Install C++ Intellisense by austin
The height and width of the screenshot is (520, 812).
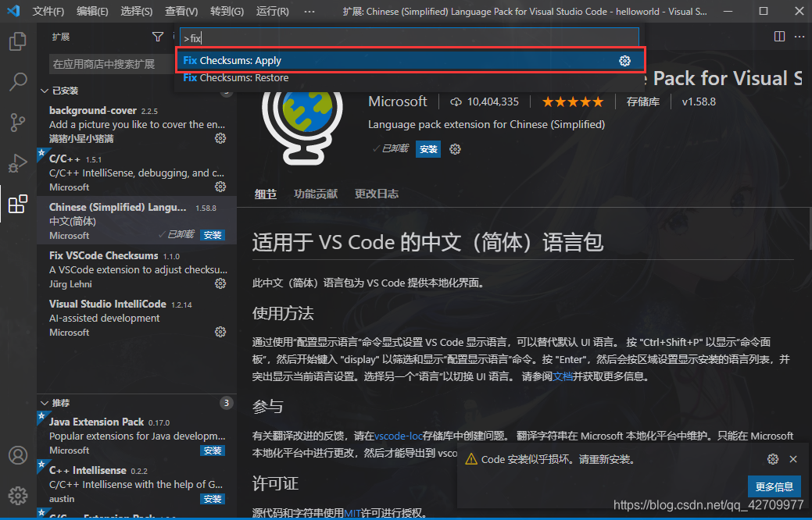213,499
